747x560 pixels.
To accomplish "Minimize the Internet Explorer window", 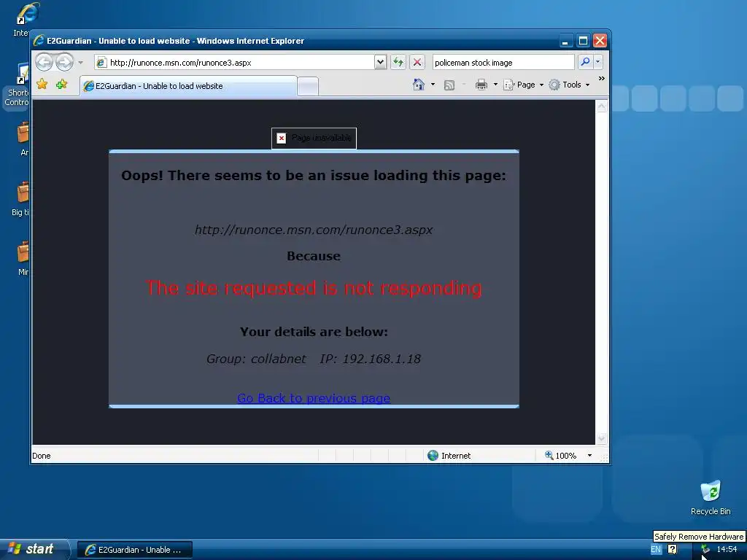I will pos(565,41).
